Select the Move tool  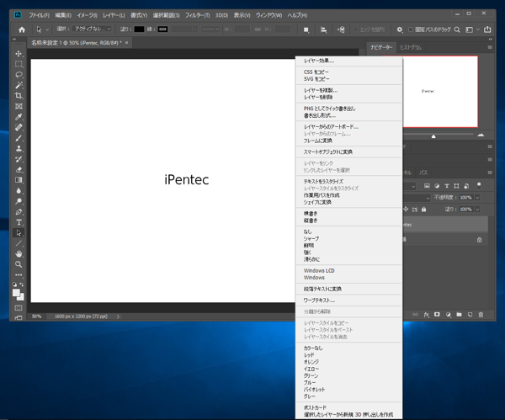point(19,54)
